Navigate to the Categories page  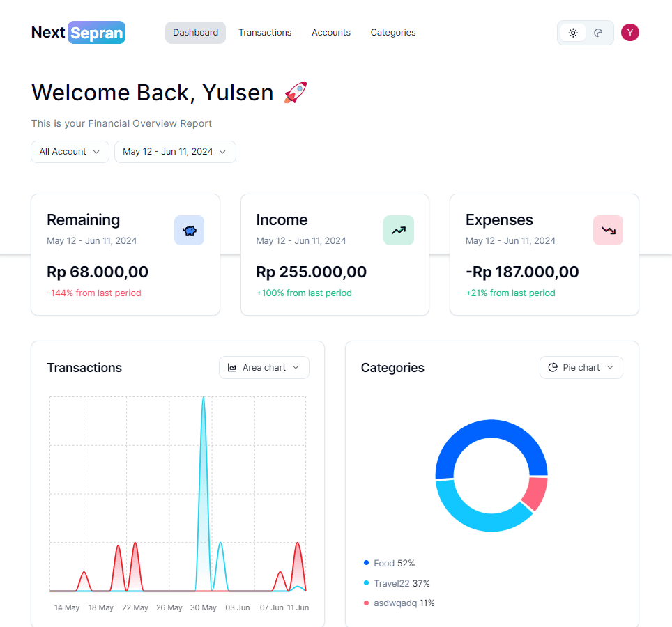(x=393, y=33)
